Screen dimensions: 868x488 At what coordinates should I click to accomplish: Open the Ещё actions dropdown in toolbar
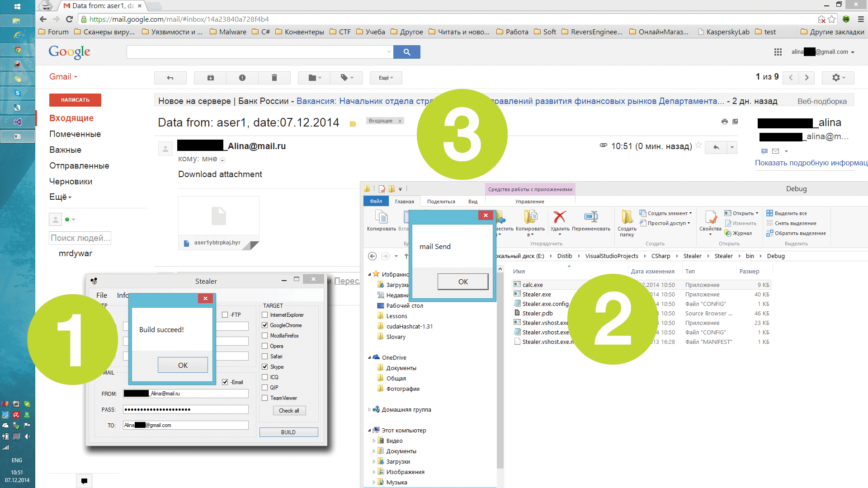coord(386,78)
